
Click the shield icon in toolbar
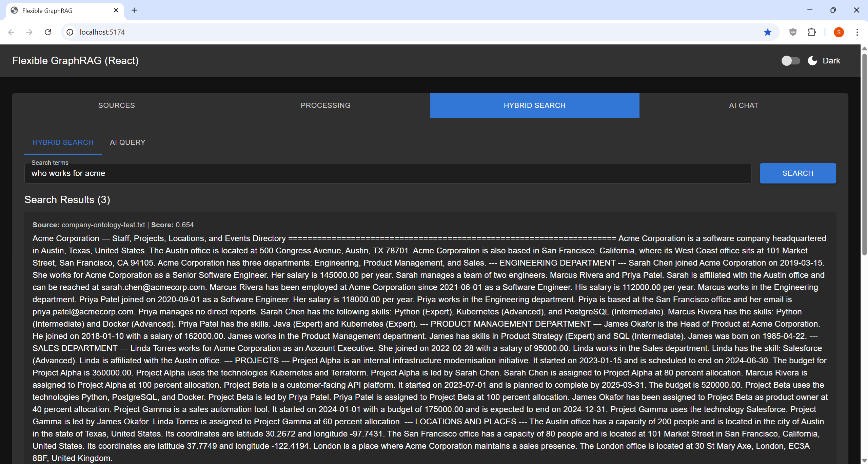tap(793, 32)
